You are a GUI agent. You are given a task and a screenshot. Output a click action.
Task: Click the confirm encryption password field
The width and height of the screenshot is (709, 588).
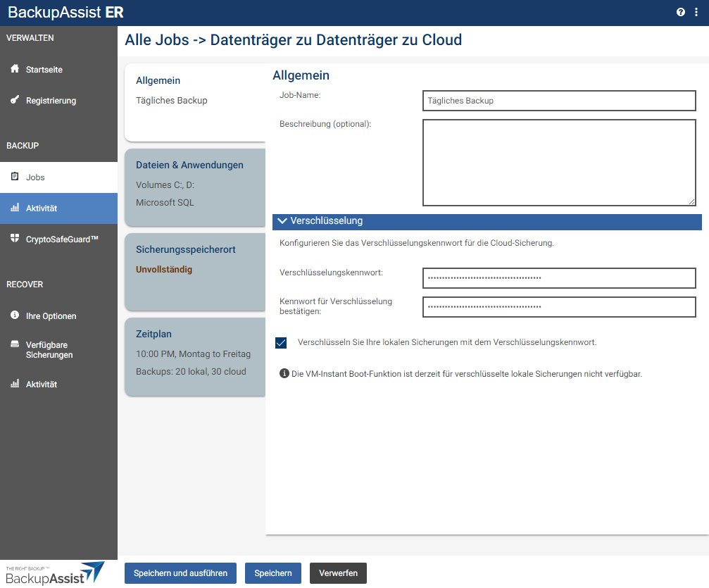[x=559, y=306]
